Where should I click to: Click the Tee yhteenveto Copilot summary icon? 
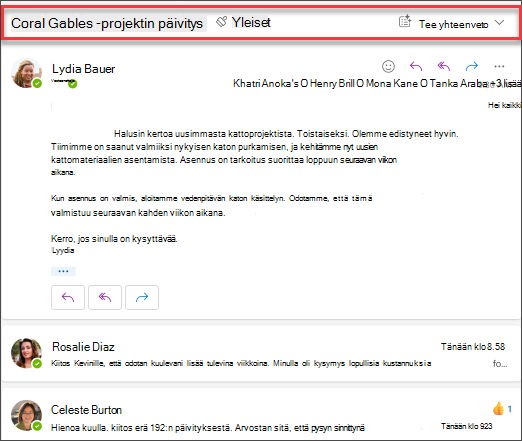click(x=405, y=22)
